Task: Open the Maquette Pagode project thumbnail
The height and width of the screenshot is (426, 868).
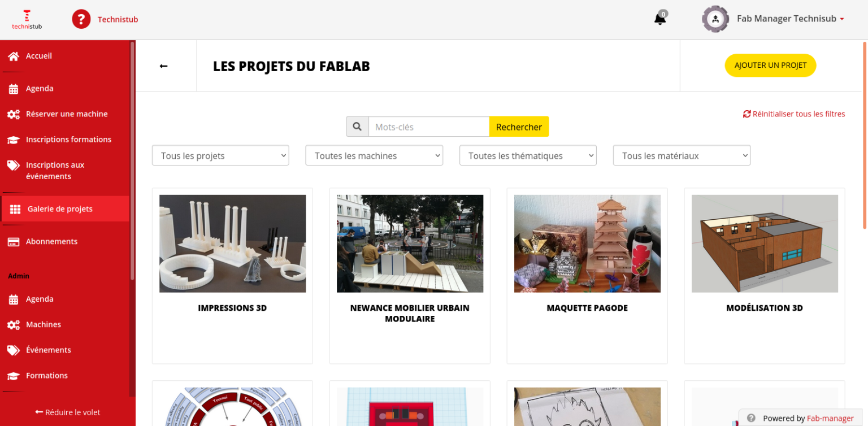Action: click(x=587, y=244)
